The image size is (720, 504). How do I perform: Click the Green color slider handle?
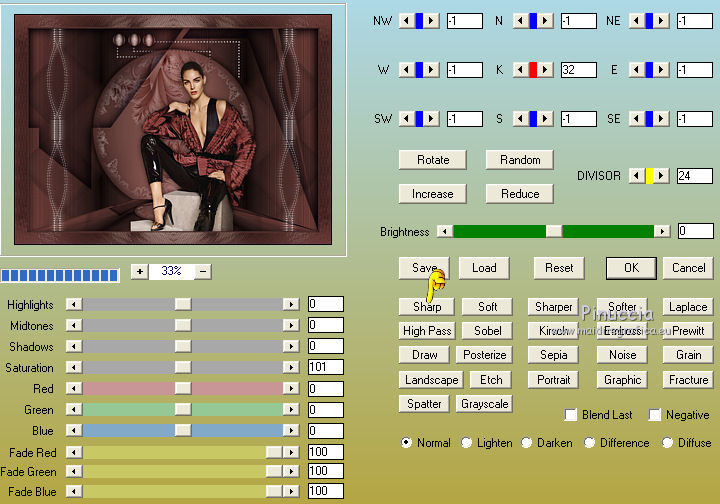[183, 409]
